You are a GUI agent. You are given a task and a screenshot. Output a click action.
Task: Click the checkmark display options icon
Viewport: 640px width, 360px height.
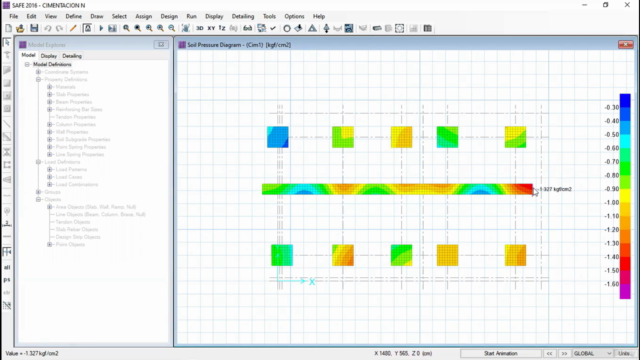[x=273, y=28]
